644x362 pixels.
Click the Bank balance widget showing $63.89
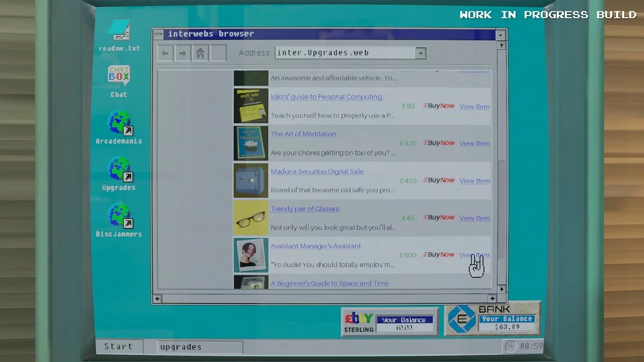click(493, 319)
